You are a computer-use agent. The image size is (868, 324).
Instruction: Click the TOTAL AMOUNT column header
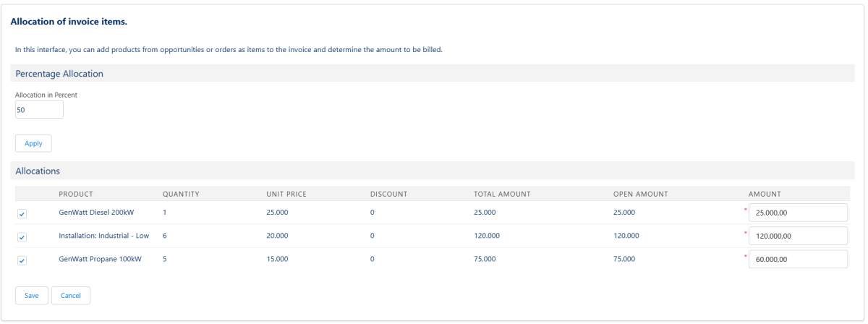(x=502, y=194)
